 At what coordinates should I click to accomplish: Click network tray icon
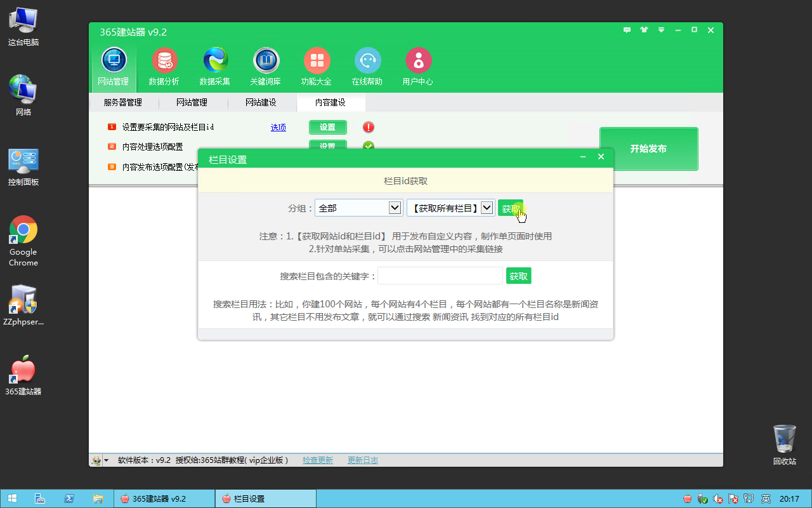tap(749, 498)
